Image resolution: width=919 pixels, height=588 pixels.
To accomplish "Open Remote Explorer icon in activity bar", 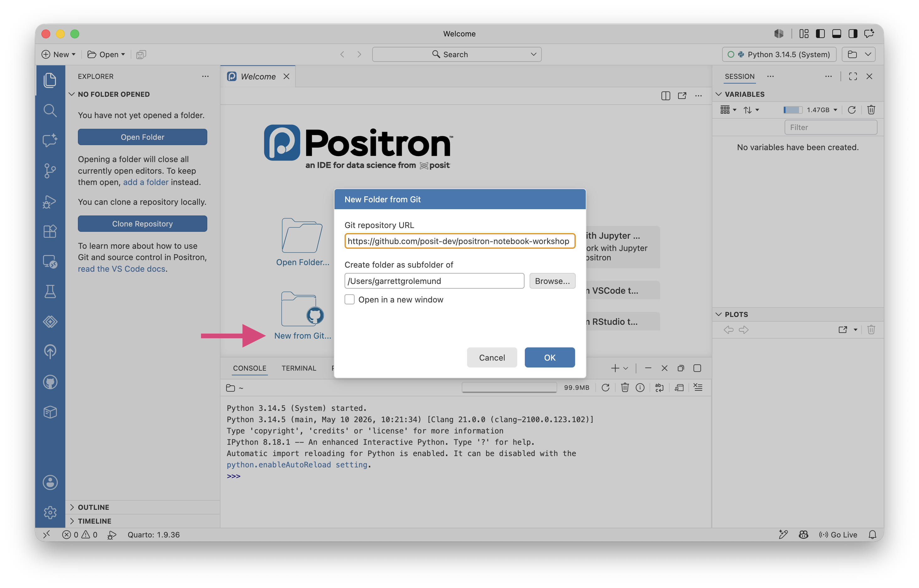I will click(50, 262).
